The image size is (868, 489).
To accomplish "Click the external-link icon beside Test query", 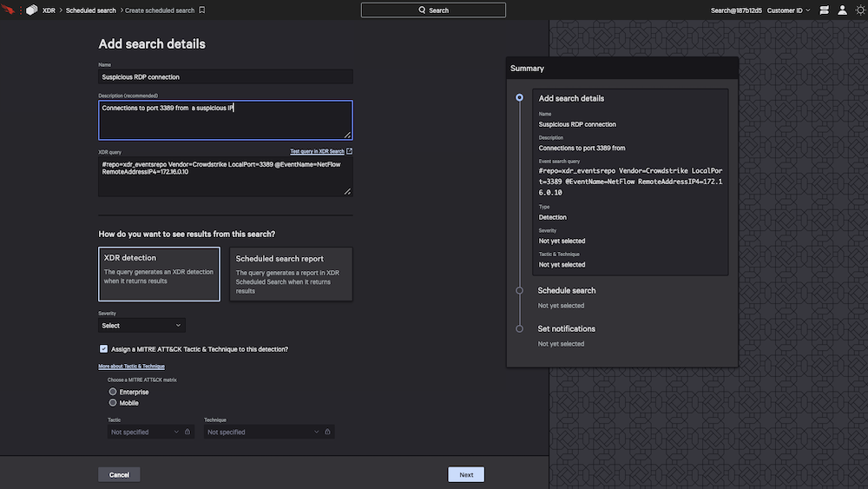I will coord(349,151).
